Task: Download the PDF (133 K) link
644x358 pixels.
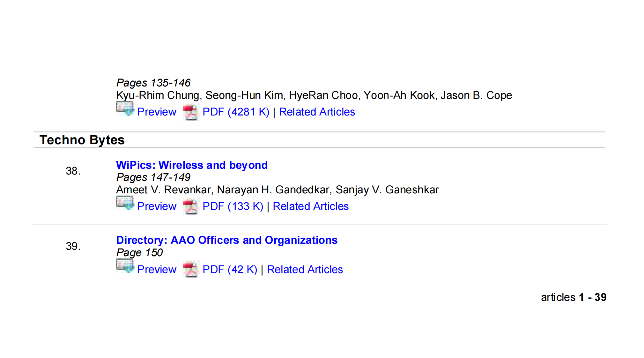Action: coord(233,206)
